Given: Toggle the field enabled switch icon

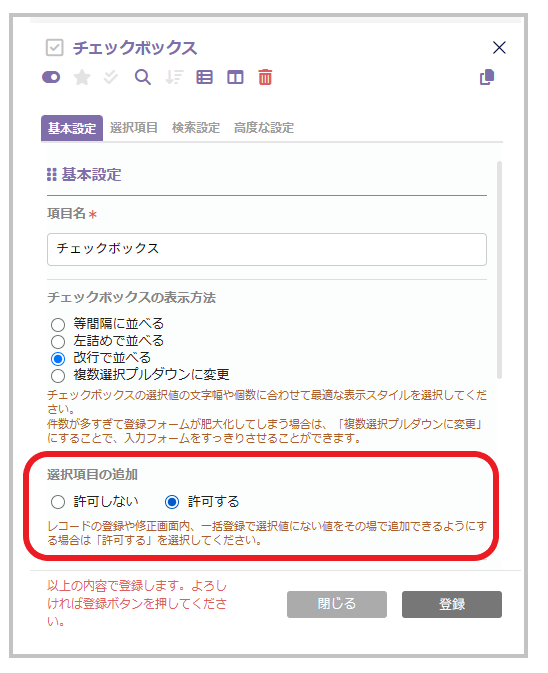Looking at the screenshot, I should (51, 77).
